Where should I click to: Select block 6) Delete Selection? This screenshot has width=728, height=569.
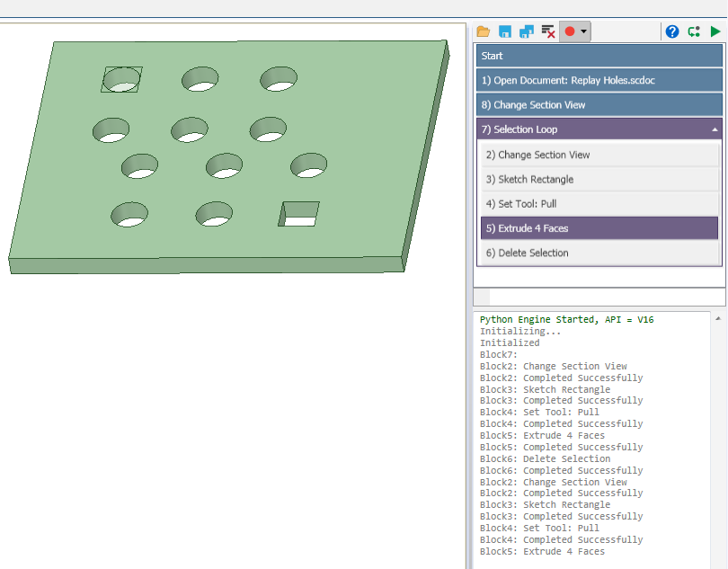click(599, 253)
